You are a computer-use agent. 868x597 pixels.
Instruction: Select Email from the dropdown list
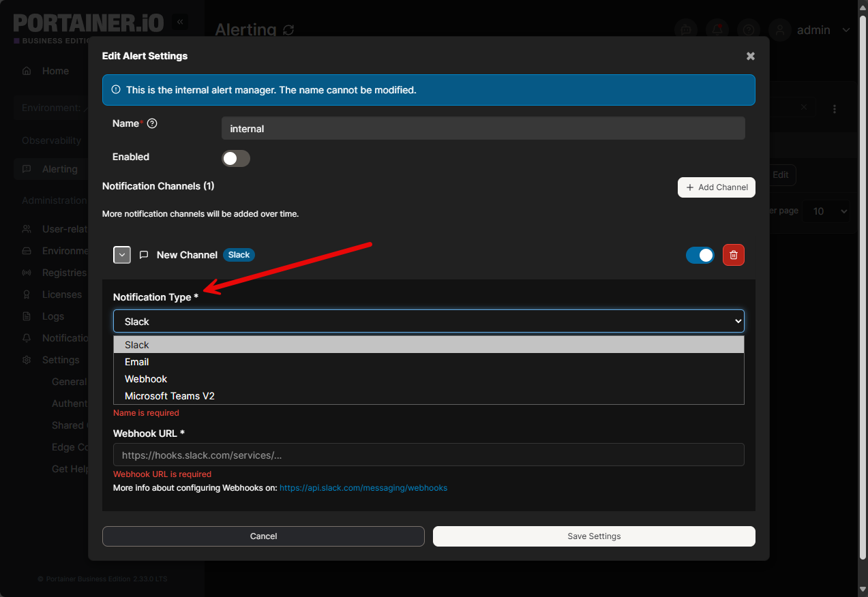tap(429, 362)
